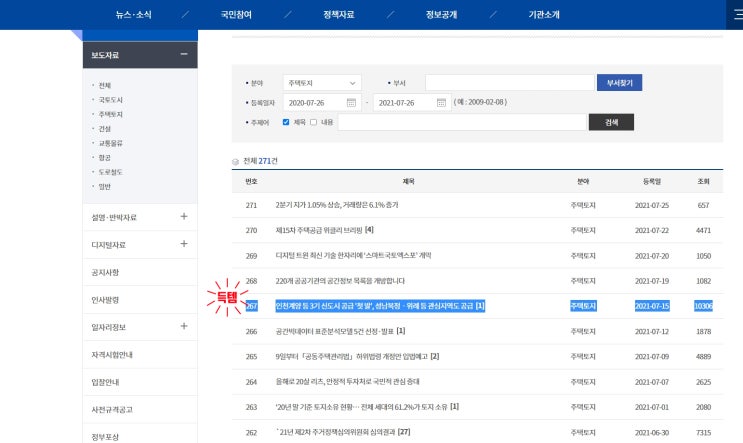Screen dimensions: 743x443
Task: Open the 국민참여 top menu
Action: point(236,15)
